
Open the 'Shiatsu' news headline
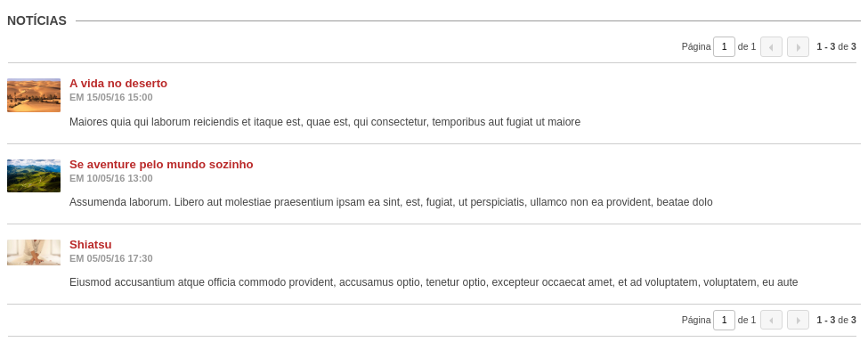[x=91, y=245]
